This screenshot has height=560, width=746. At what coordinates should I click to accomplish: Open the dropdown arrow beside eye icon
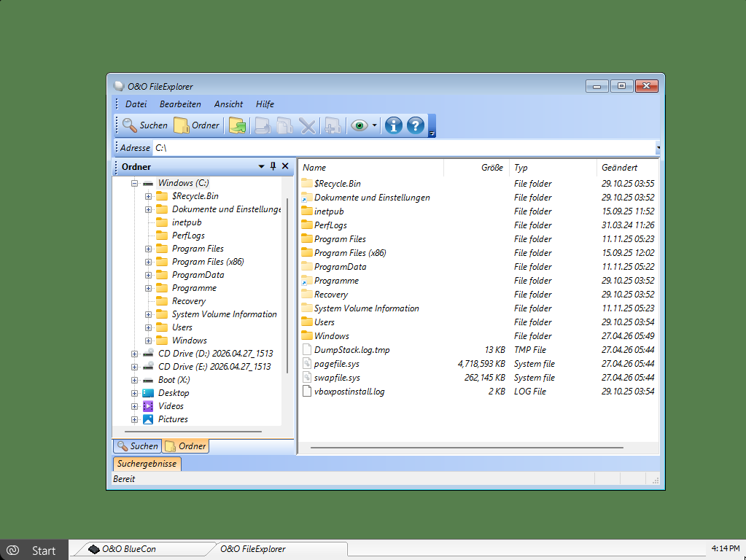pyautogui.click(x=375, y=125)
